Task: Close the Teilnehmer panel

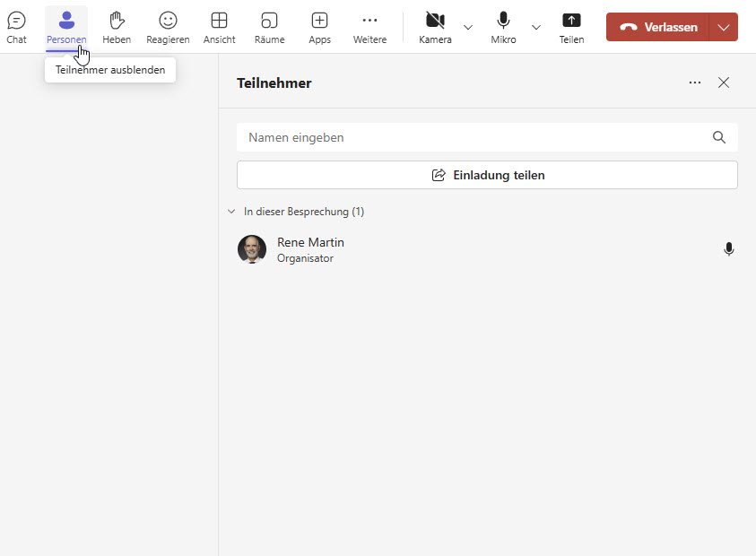Action: point(724,83)
